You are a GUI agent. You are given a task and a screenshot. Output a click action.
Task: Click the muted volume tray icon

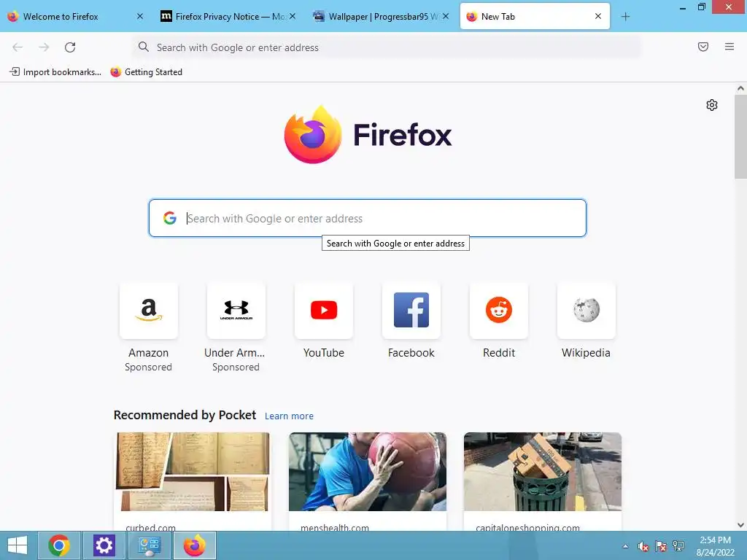tap(643, 546)
